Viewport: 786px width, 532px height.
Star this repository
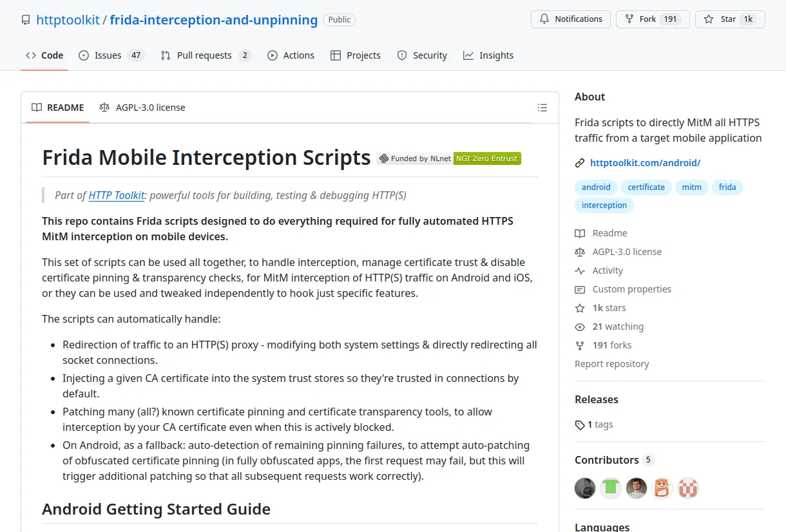729,19
